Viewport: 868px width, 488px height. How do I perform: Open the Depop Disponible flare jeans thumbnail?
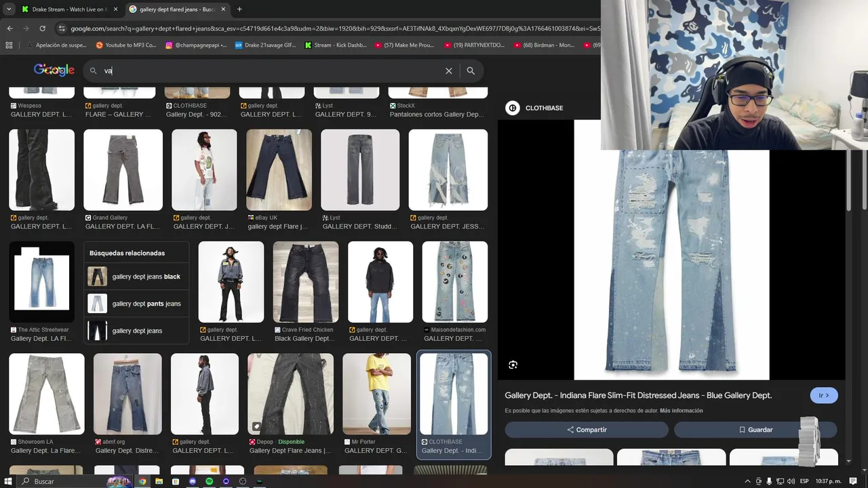point(290,394)
